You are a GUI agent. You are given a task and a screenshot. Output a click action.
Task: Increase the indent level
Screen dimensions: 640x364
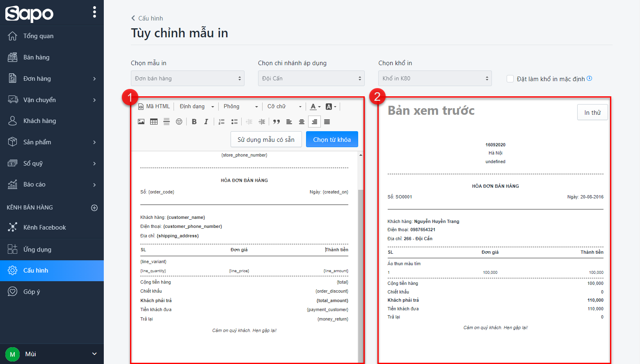click(262, 122)
